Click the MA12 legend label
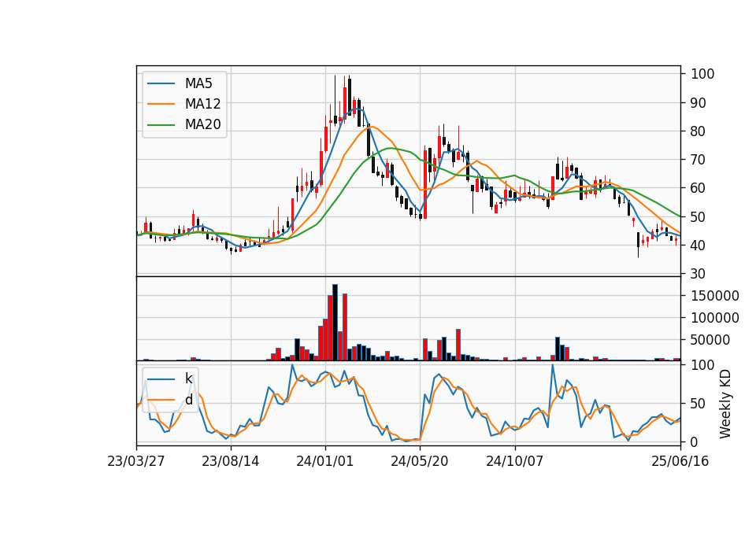This screenshot has height=543, width=756. pos(202,104)
